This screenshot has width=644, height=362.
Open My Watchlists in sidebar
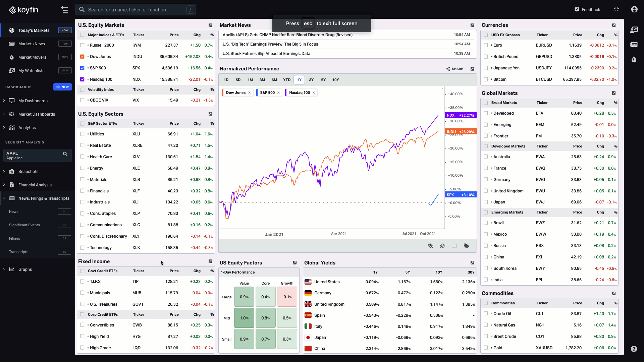pos(38,70)
